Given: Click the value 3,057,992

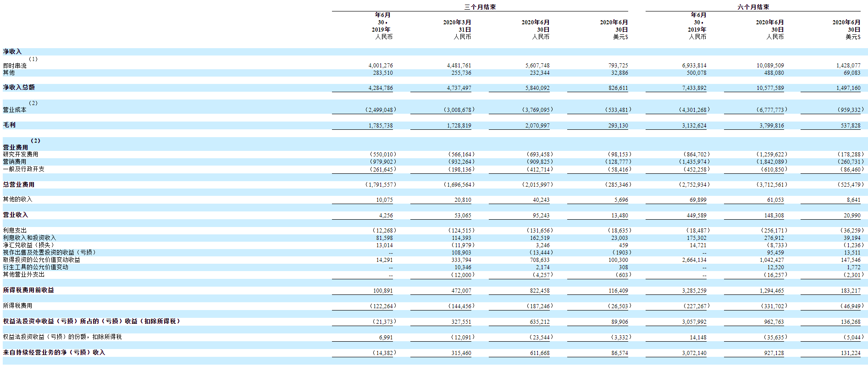Looking at the screenshot, I should (694, 322).
